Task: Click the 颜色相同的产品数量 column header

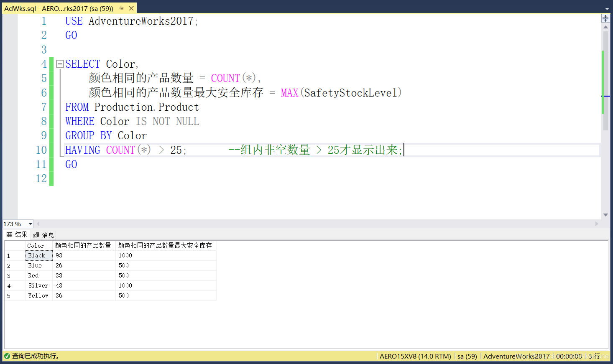Action: click(84, 246)
